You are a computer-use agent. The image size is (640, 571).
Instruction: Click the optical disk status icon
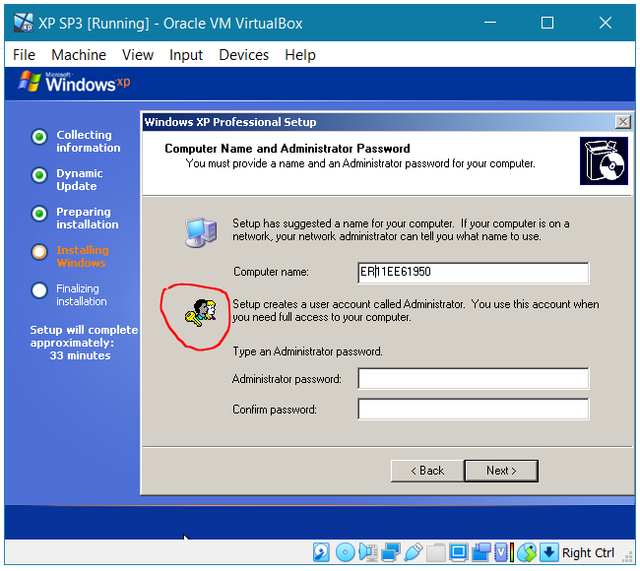pyautogui.click(x=345, y=552)
